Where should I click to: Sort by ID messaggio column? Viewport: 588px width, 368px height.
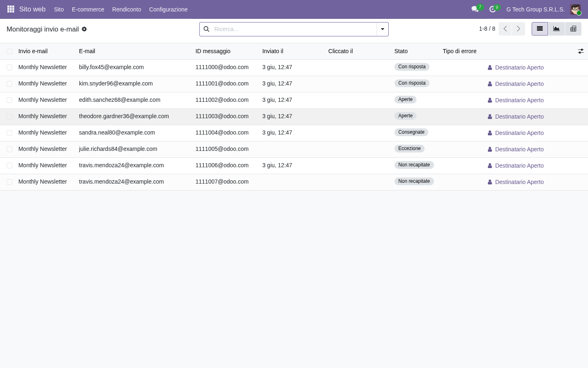tap(213, 51)
